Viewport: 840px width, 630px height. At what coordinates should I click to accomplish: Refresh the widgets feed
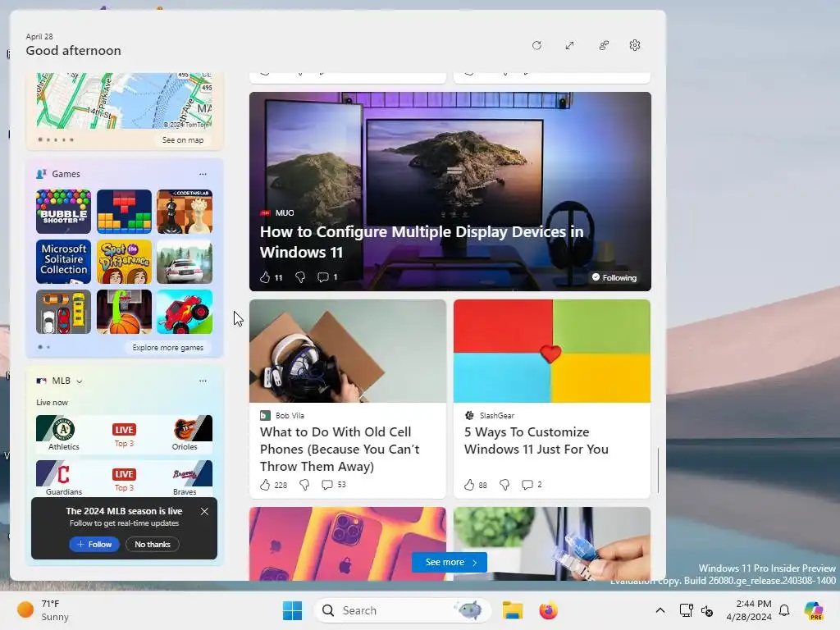[536, 46]
